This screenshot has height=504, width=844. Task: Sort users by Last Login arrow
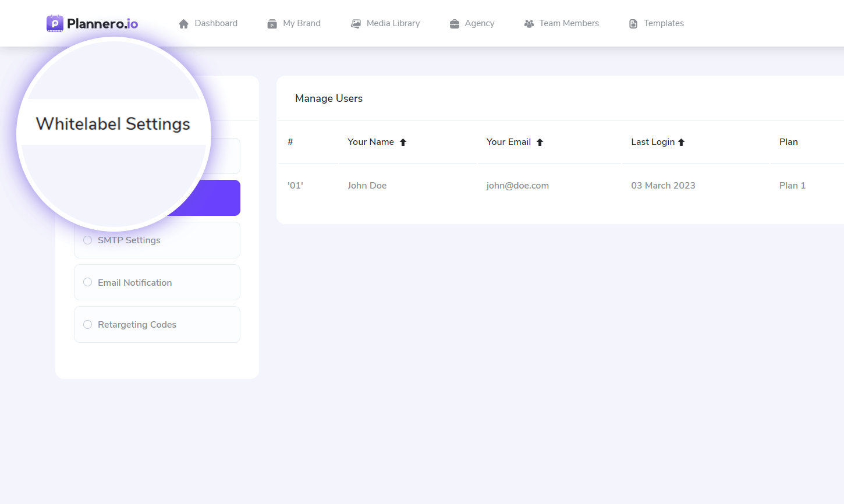pos(681,143)
